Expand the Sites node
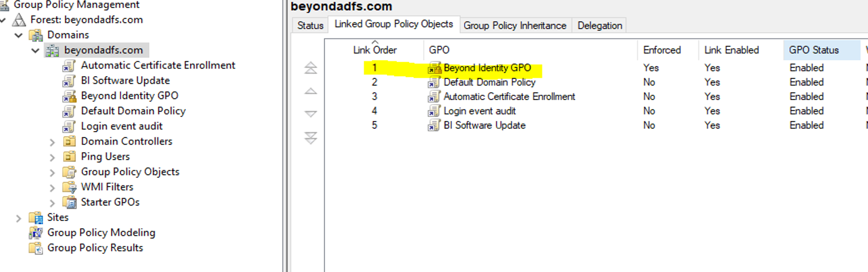Screen dimensions: 868x272 coord(19,218)
